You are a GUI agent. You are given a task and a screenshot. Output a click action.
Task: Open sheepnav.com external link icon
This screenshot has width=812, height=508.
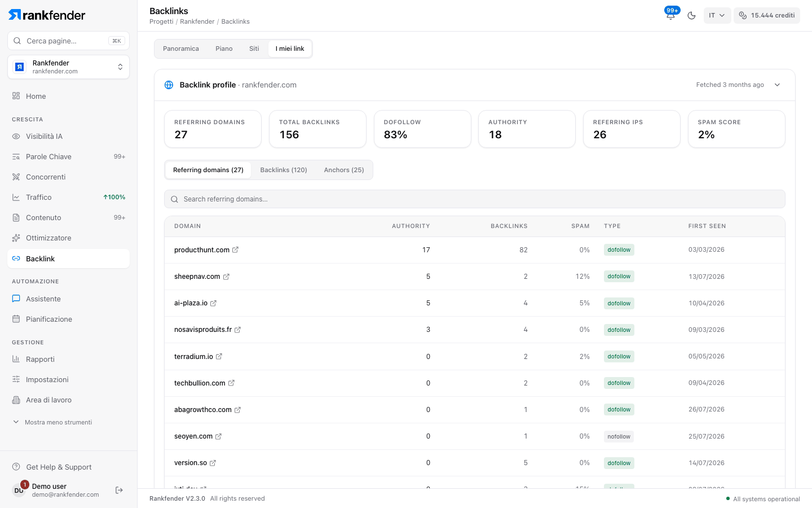coord(226,277)
